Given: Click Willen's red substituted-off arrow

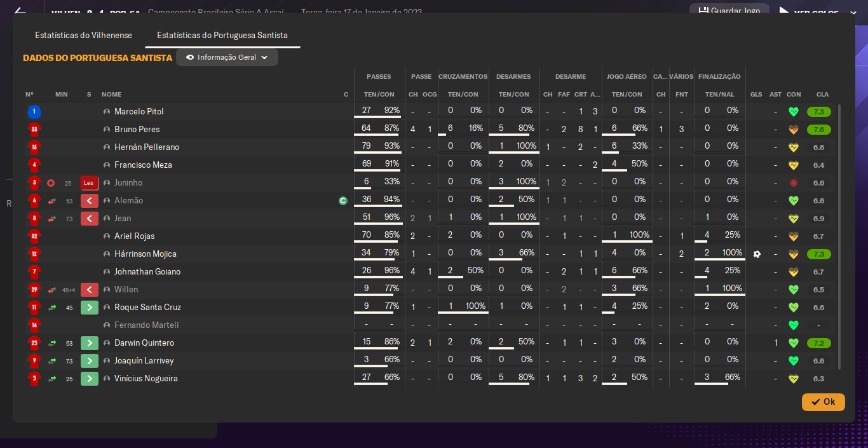Looking at the screenshot, I should coord(90,290).
